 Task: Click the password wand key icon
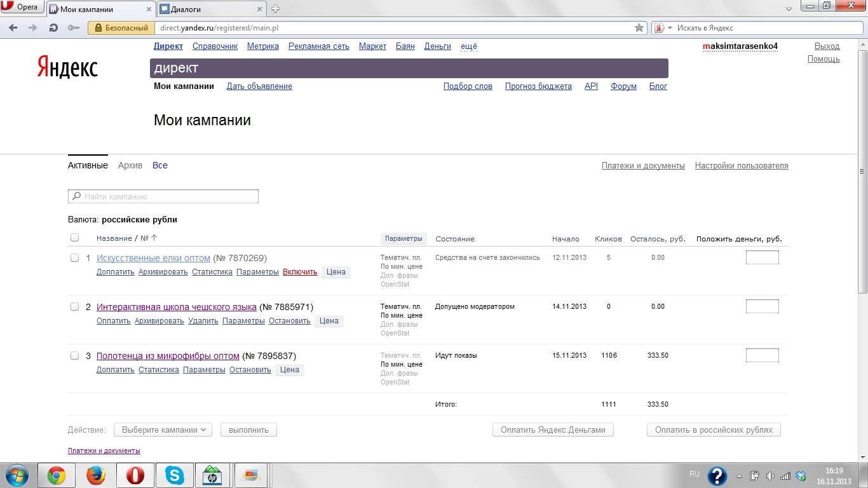click(74, 28)
